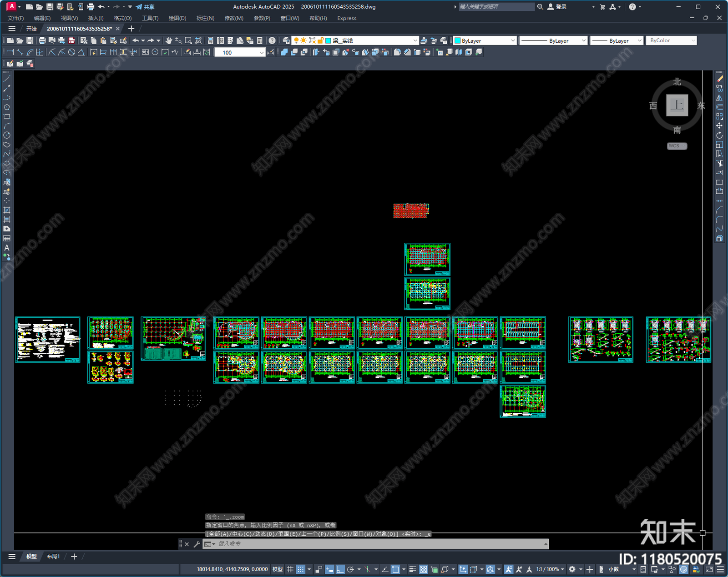
Task: Click the 登录 sign-in button
Action: click(557, 7)
